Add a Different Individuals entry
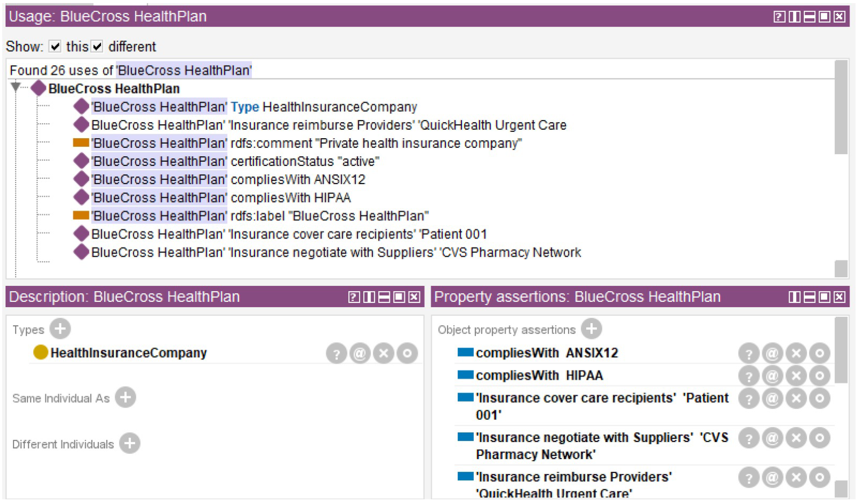 [130, 444]
